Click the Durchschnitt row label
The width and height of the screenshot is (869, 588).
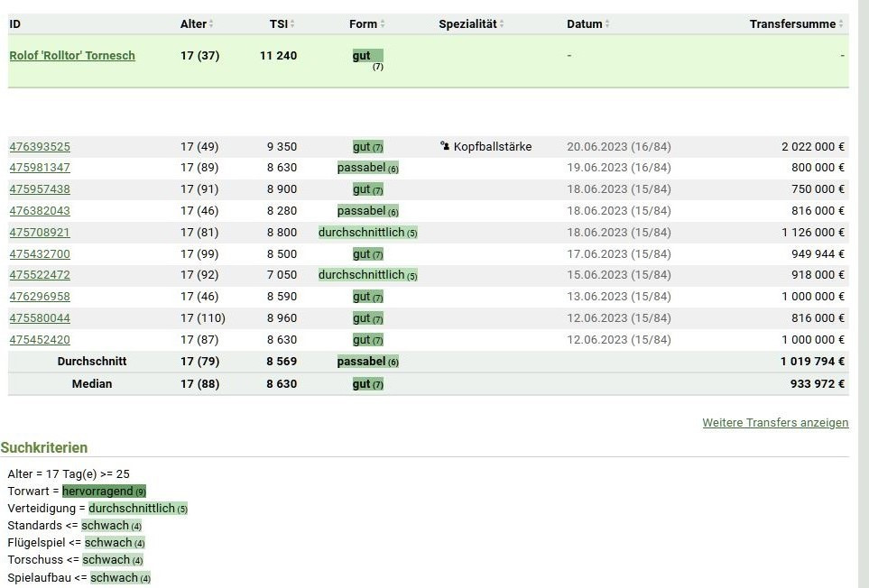(92, 361)
